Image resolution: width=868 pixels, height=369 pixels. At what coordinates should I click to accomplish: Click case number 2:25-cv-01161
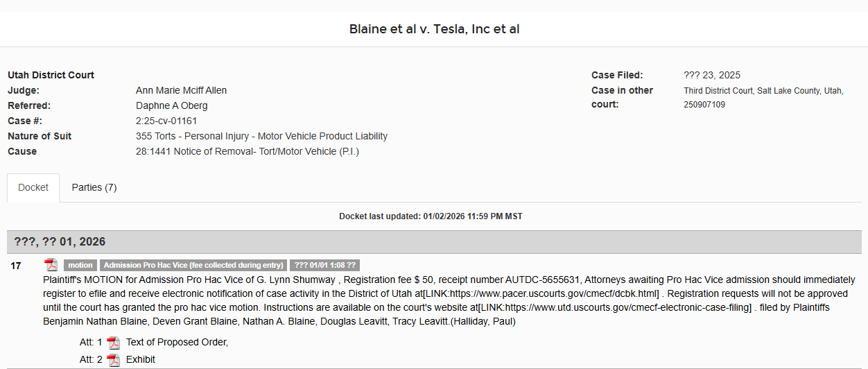[x=166, y=121]
